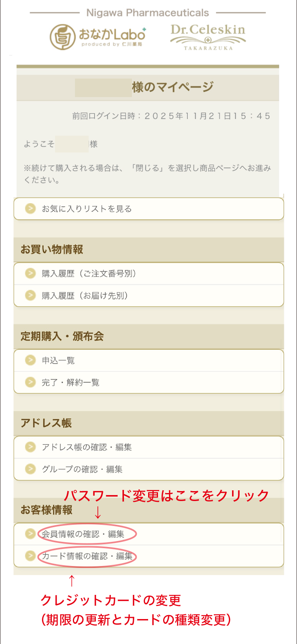View the 完了・解約一覧 list
The image size is (297, 644).
pyautogui.click(x=70, y=383)
